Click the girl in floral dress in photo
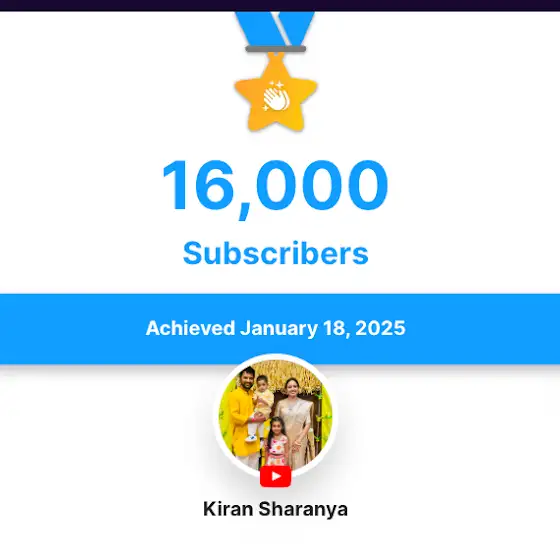Viewport: 560px width, 560px height. tap(276, 441)
